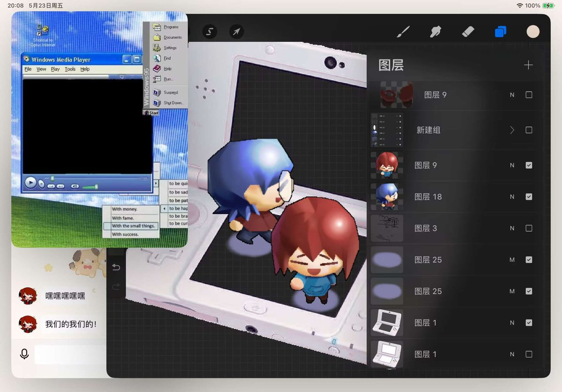The height and width of the screenshot is (392, 562).
Task: Click Play button in Windows Media Player
Action: [x=30, y=182]
